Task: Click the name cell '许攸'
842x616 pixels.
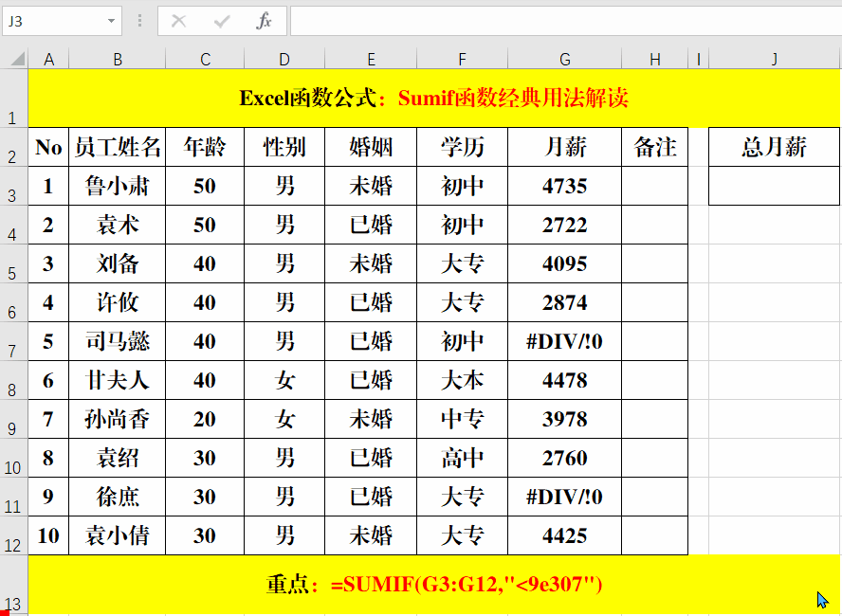Action: 117,302
